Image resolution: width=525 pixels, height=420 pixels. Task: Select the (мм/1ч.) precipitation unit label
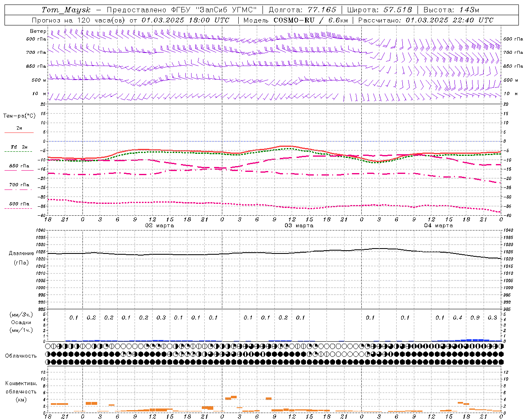(x=21, y=330)
